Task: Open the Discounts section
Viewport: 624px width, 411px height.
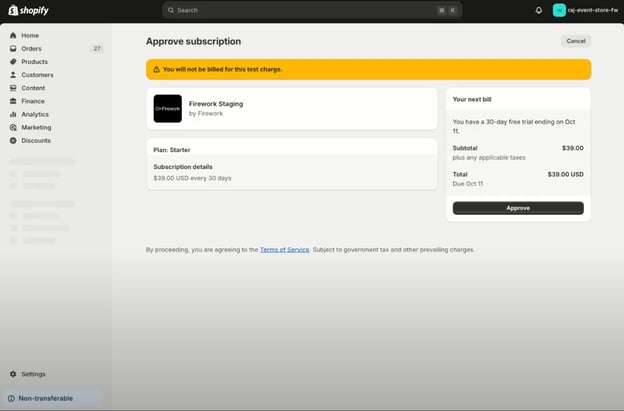Action: (36, 140)
